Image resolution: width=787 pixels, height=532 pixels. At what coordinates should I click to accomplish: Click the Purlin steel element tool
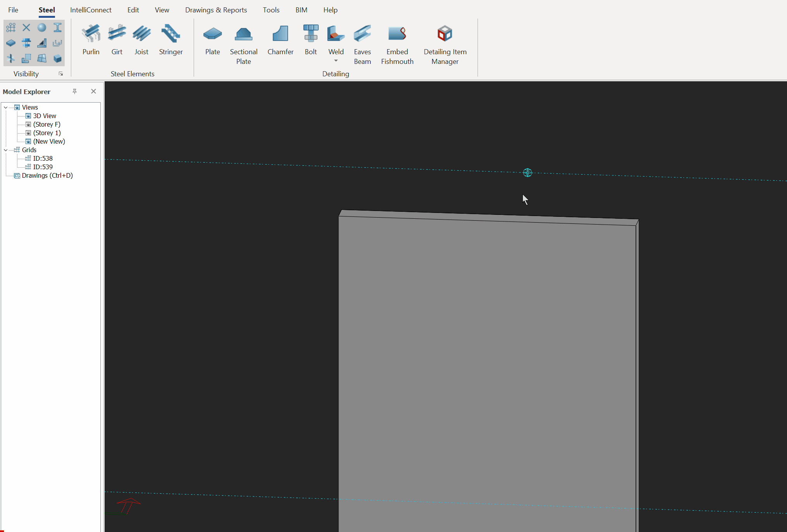[x=91, y=40]
